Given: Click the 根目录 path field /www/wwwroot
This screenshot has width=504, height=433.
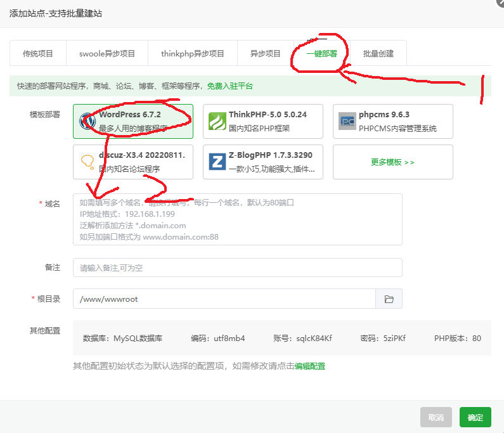Looking at the screenshot, I should (x=224, y=299).
